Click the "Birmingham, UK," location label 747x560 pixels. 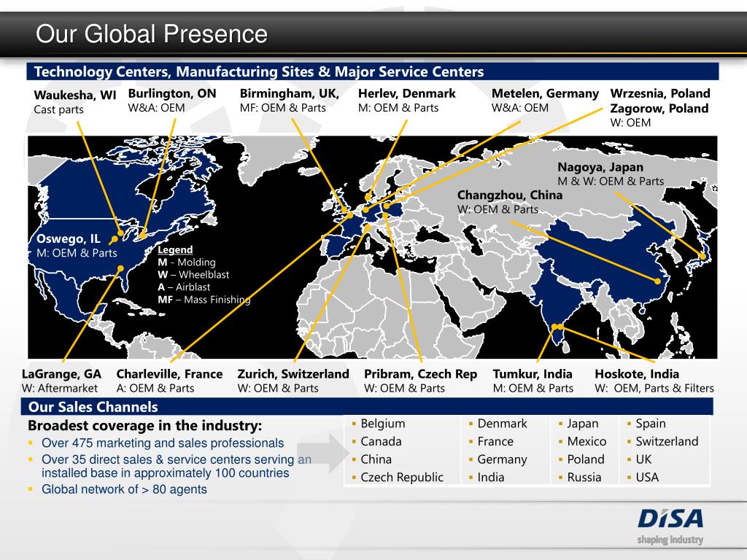(289, 93)
